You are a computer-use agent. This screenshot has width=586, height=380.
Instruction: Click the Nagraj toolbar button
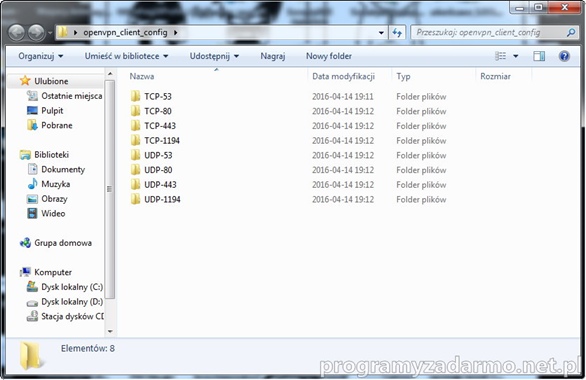point(273,56)
